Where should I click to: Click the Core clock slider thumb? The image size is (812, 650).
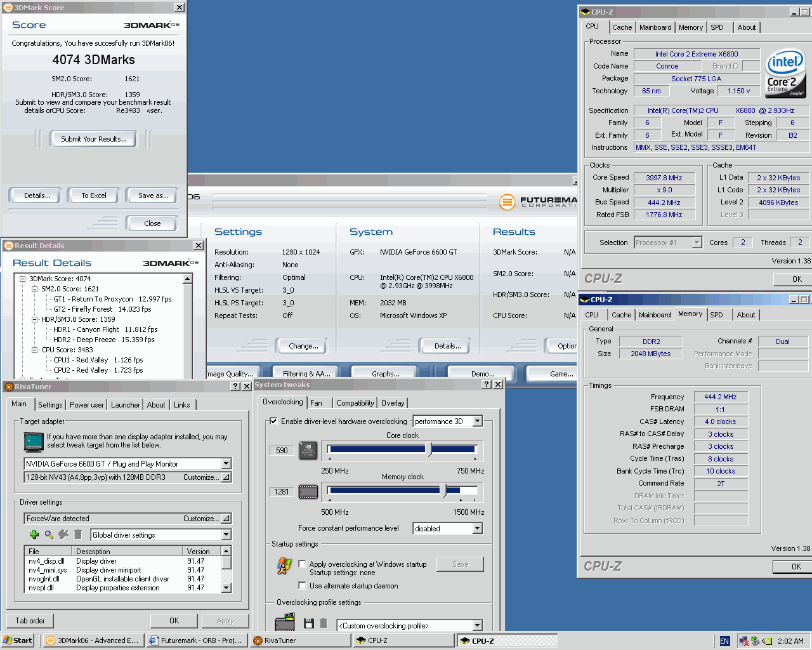point(429,449)
